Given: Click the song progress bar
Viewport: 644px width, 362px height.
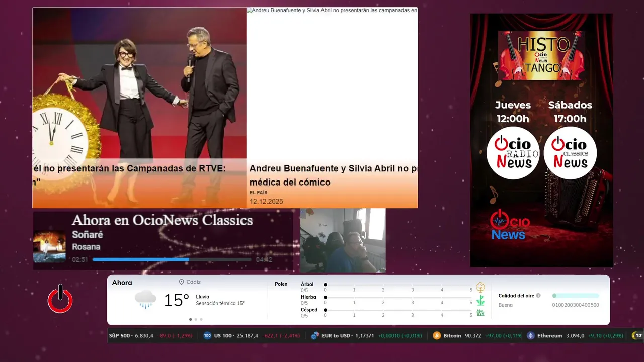Looking at the screenshot, I should click(172, 260).
